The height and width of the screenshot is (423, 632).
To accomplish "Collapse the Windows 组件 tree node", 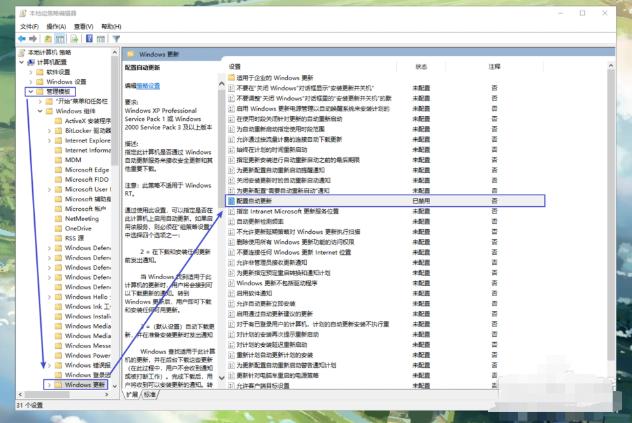I will click(x=40, y=111).
